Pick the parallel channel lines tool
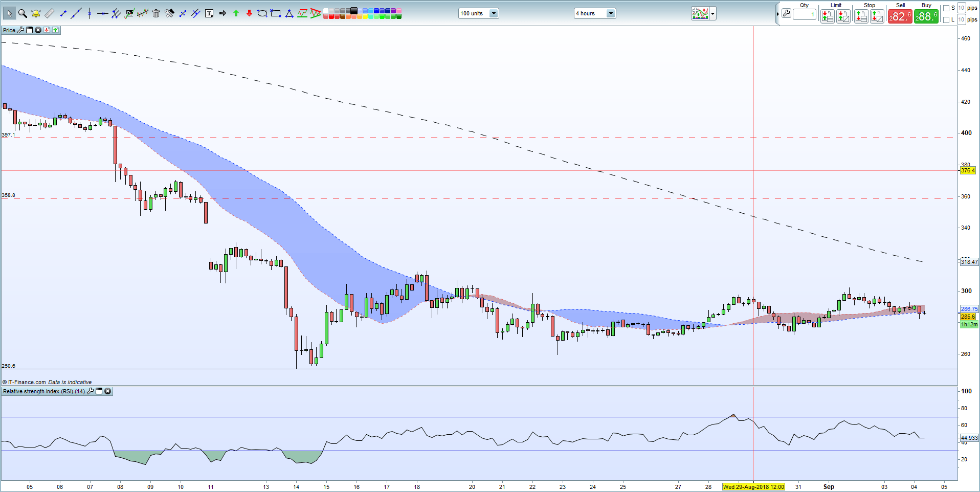 pyautogui.click(x=116, y=14)
